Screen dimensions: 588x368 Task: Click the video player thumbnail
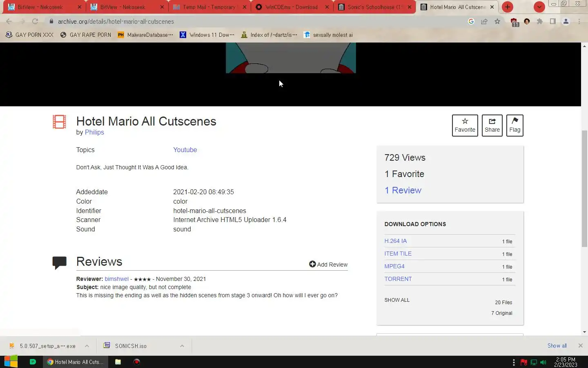point(291,58)
